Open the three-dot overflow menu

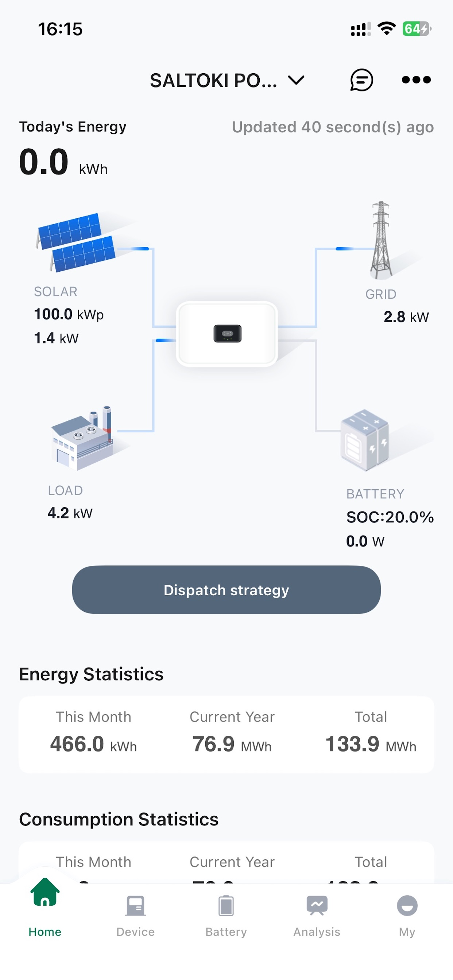(416, 80)
